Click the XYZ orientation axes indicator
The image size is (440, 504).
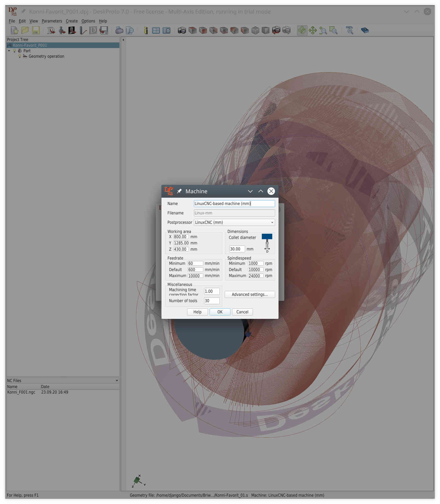click(x=139, y=481)
